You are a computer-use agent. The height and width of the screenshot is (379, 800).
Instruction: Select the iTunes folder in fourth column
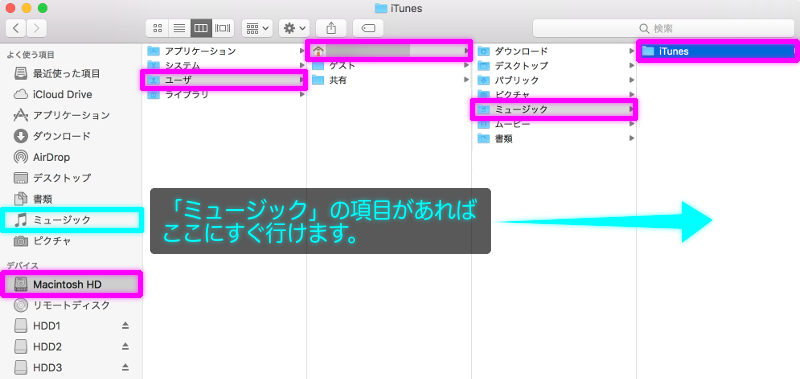click(717, 51)
